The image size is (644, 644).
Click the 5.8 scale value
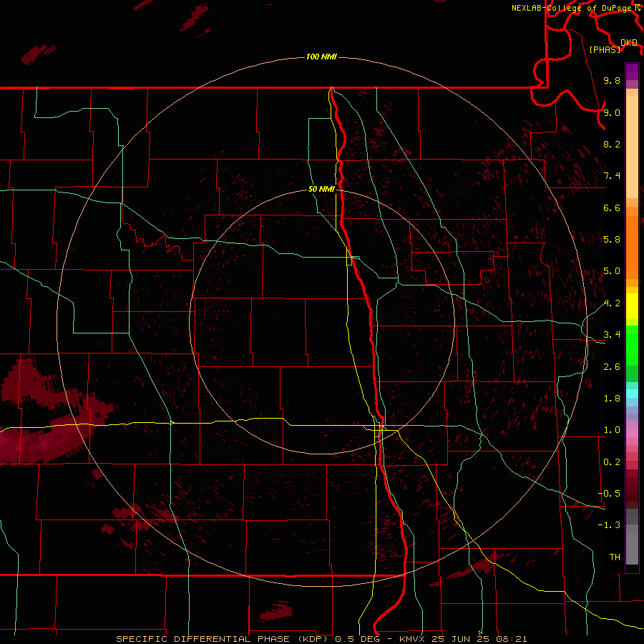click(612, 240)
